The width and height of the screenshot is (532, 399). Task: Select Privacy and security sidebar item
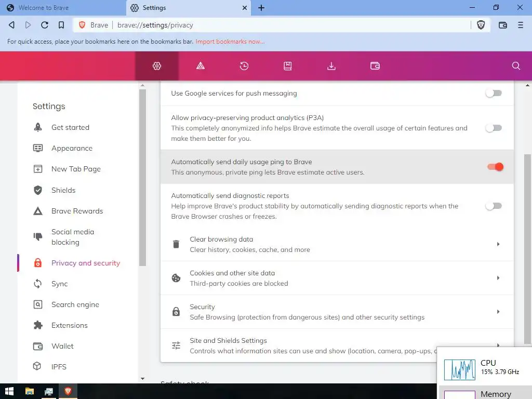coord(86,263)
